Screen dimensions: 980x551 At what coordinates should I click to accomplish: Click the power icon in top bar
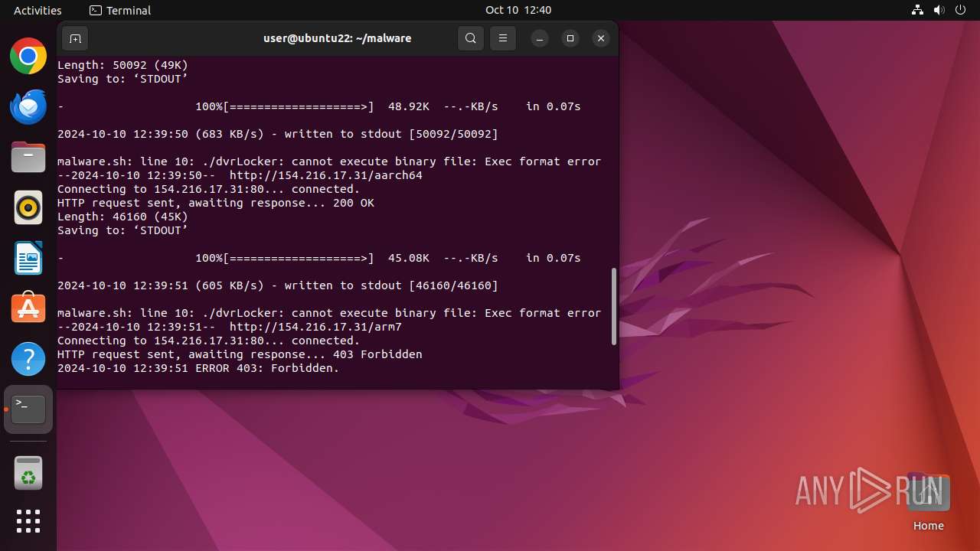pyautogui.click(x=961, y=10)
